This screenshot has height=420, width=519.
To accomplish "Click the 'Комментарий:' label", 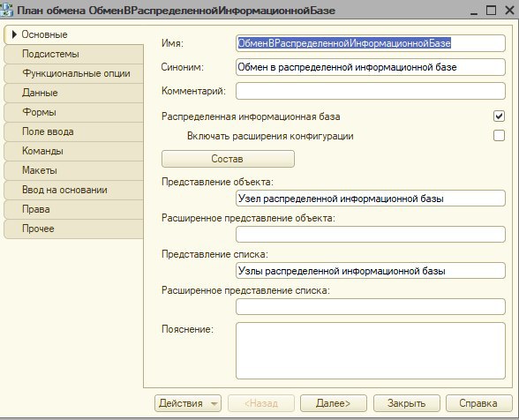I will [x=193, y=91].
